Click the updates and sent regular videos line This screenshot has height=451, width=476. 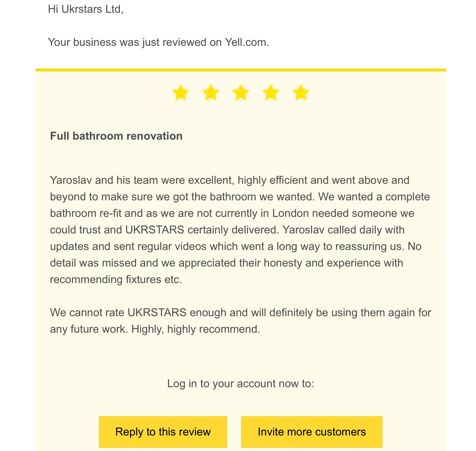click(x=236, y=246)
